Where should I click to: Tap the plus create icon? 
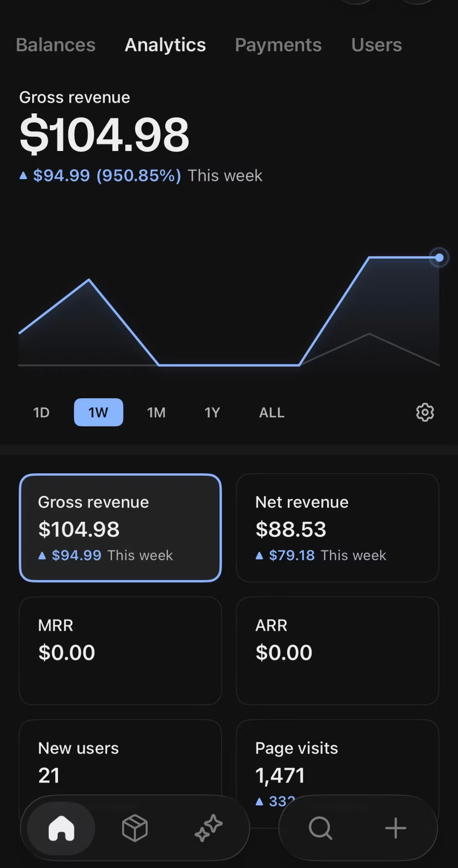(x=396, y=828)
